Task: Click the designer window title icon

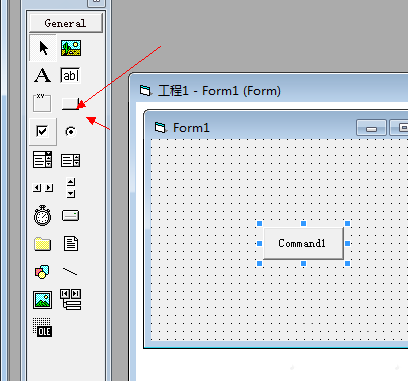Action: (x=145, y=90)
